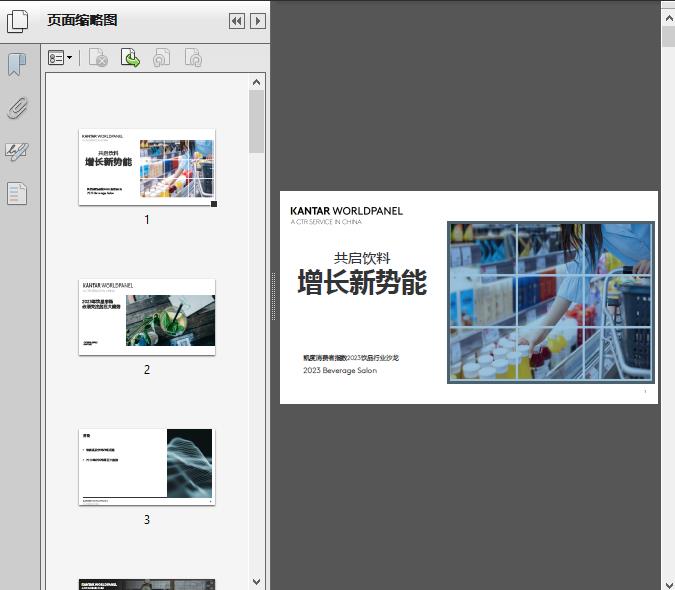Click '增长新势能' title on slide

(x=362, y=282)
